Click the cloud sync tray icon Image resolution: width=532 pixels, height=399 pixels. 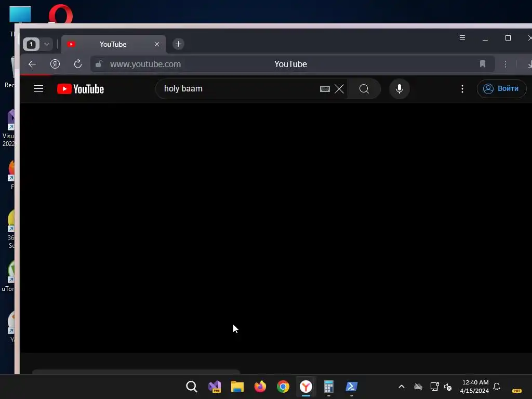point(418,387)
